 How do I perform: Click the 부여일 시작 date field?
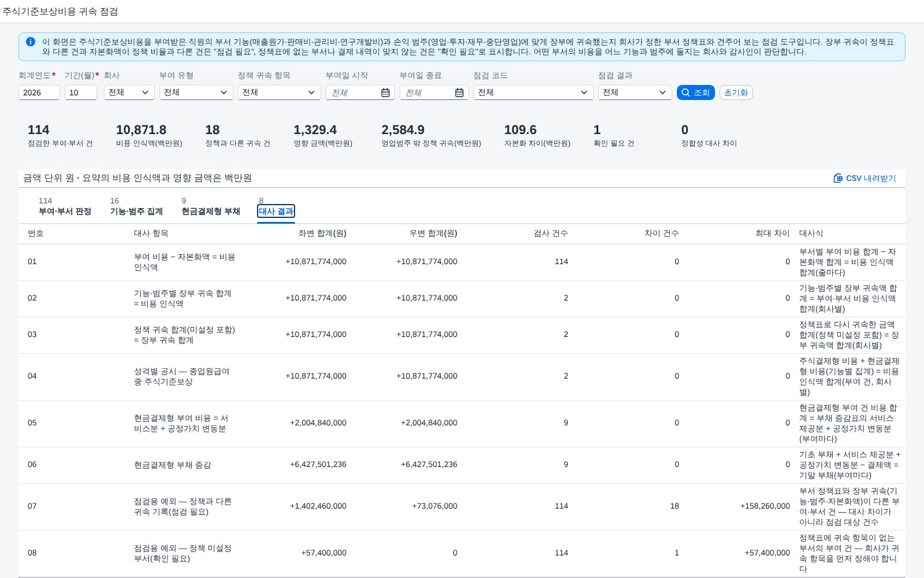click(360, 92)
